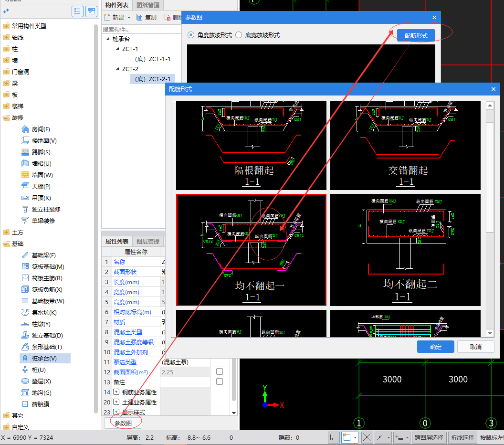Toggle the cross snap status bar icon
The width and height of the screenshot is (504, 445).
tap(367, 438)
